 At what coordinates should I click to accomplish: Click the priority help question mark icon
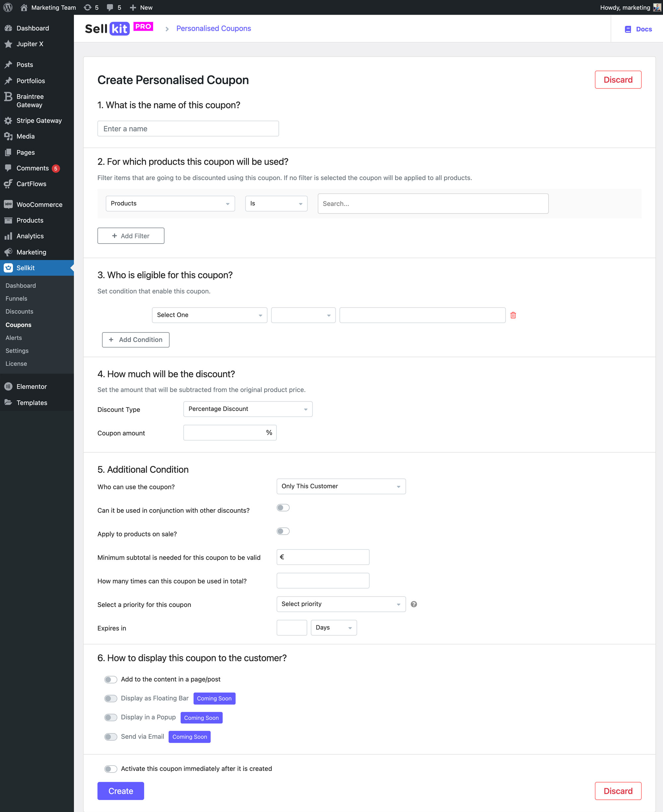[413, 604]
